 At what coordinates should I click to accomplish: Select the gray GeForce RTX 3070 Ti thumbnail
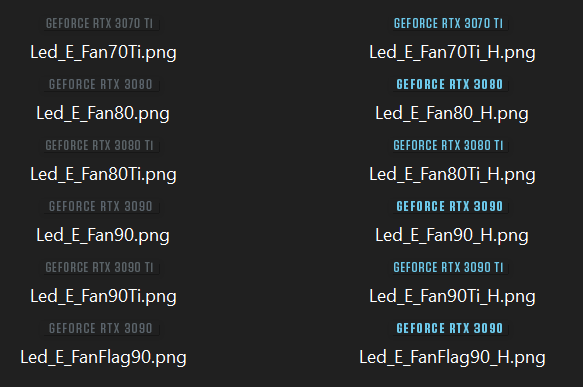(x=100, y=23)
